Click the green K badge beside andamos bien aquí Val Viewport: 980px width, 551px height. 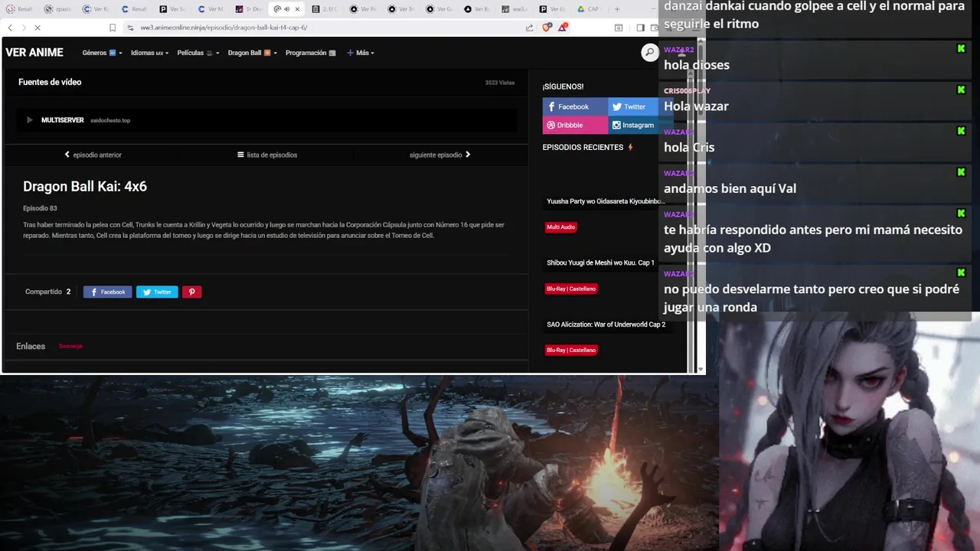[x=961, y=172]
